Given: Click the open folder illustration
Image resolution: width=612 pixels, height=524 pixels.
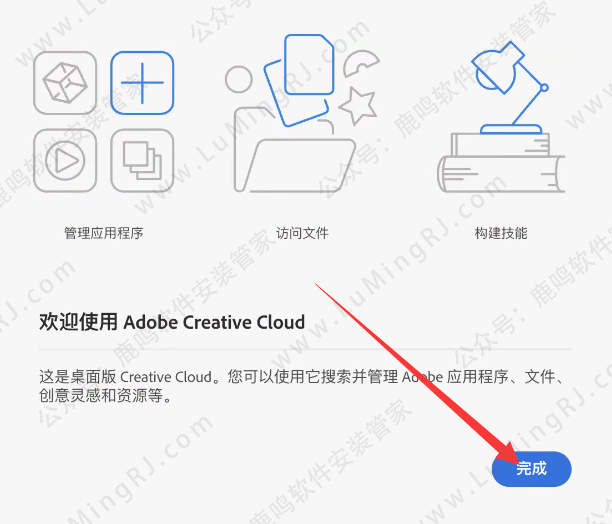Looking at the screenshot, I should coord(295,156).
